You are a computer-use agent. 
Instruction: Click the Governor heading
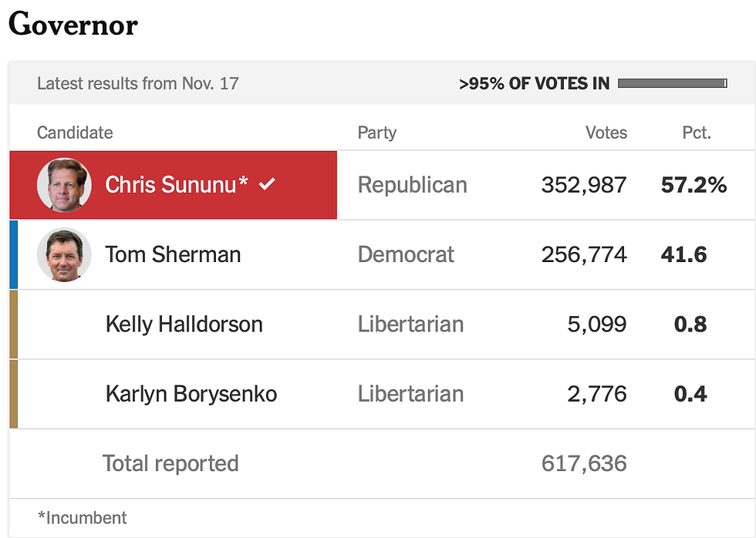point(73,24)
